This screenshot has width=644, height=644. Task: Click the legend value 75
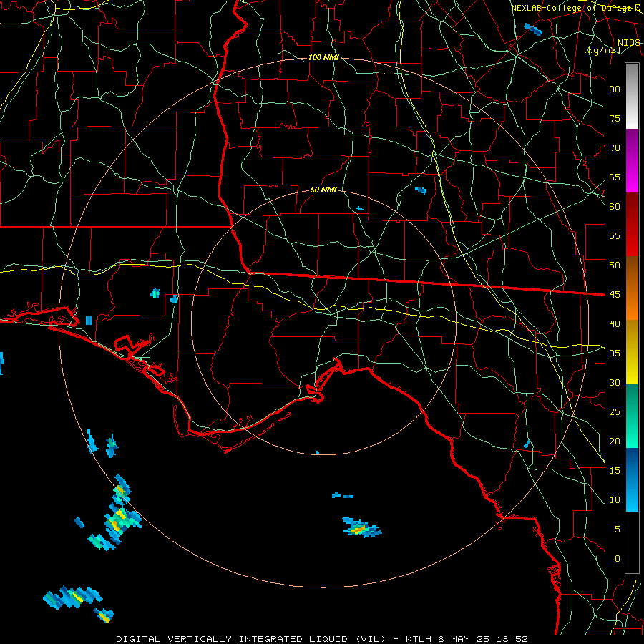615,118
